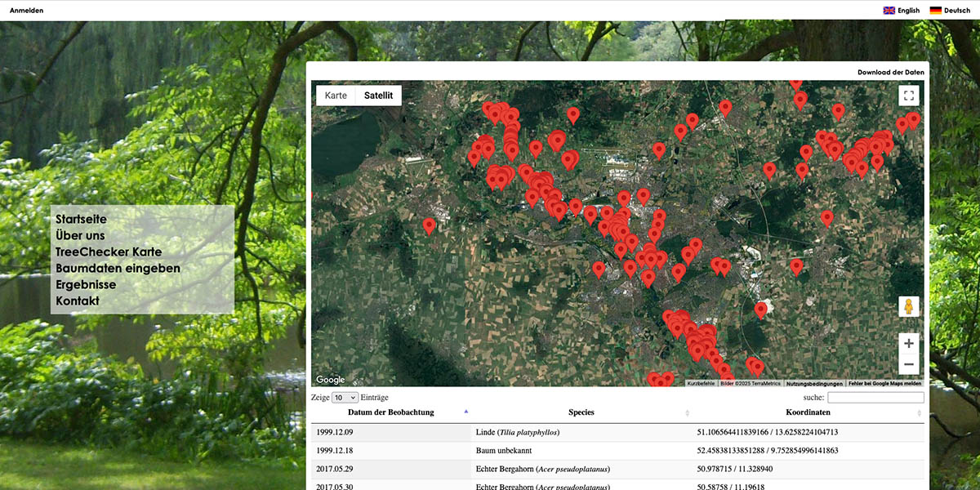
Task: Zoom out on the map
Action: [909, 364]
